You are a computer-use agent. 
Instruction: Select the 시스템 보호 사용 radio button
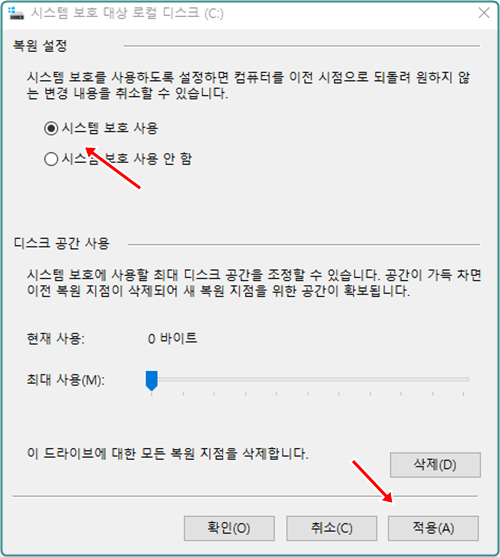[51, 128]
